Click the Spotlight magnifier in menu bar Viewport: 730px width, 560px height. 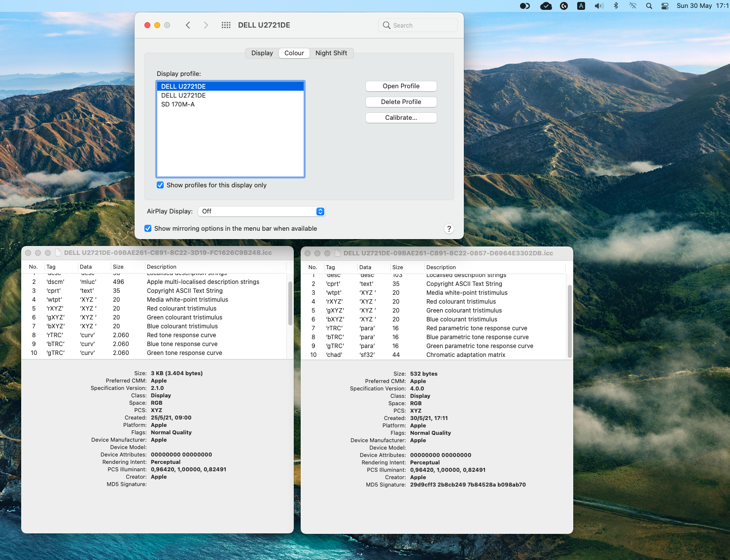click(649, 6)
